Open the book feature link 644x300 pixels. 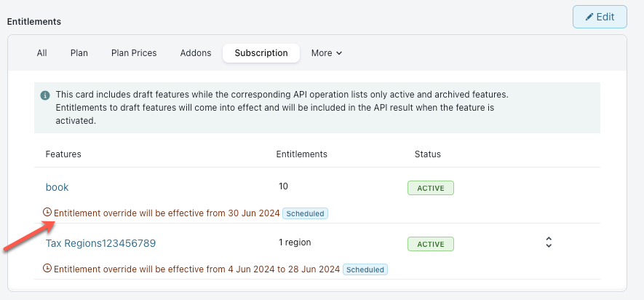tap(57, 187)
